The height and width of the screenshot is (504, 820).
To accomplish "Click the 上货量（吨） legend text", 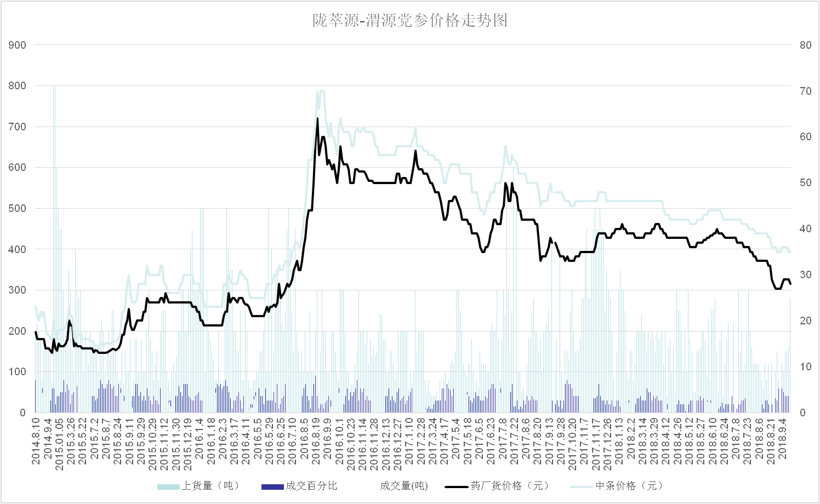I will (210, 486).
